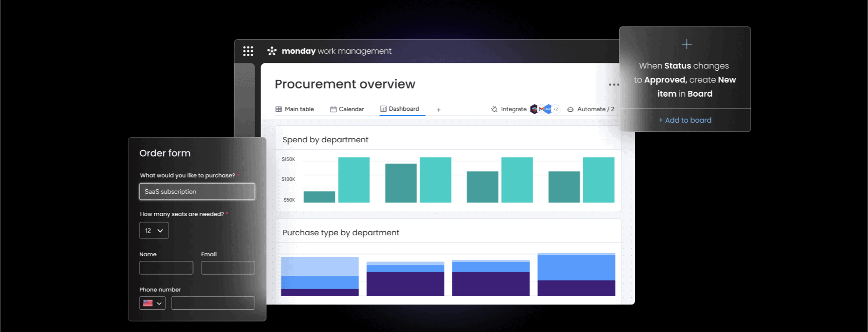
Task: Click the plus icon in automation card
Action: point(686,44)
